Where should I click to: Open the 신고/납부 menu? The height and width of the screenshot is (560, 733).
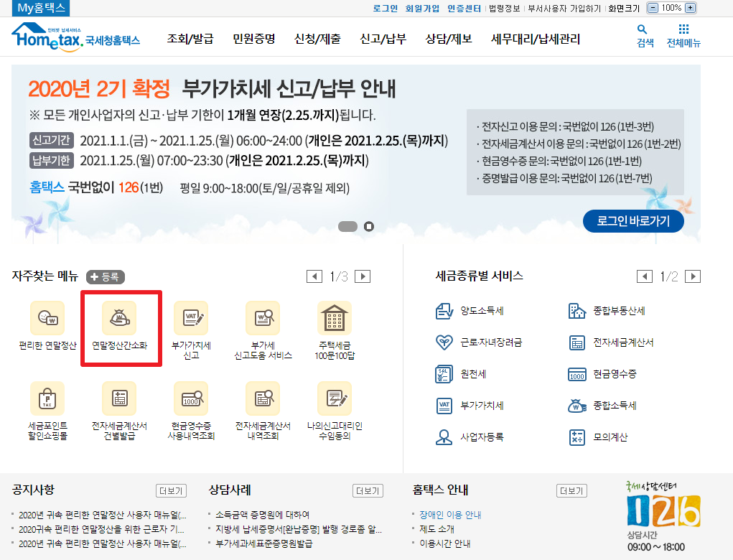383,39
